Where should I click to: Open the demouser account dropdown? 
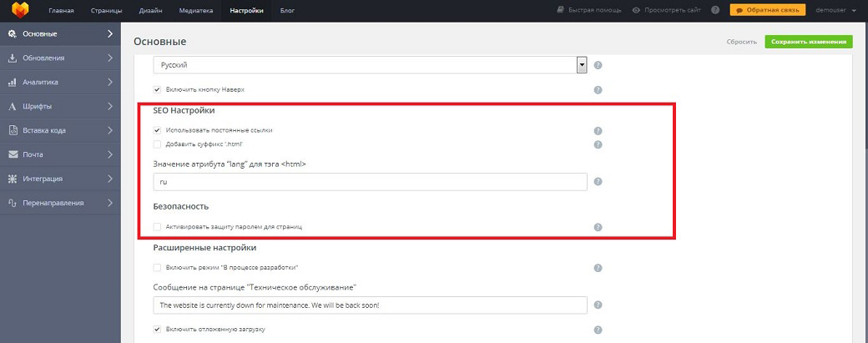tap(831, 11)
